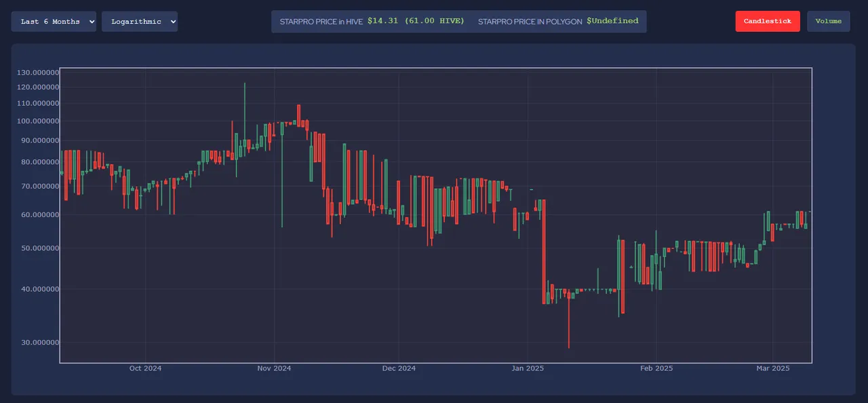Click the $14.31 (61.00 HIVE) price value

[416, 21]
